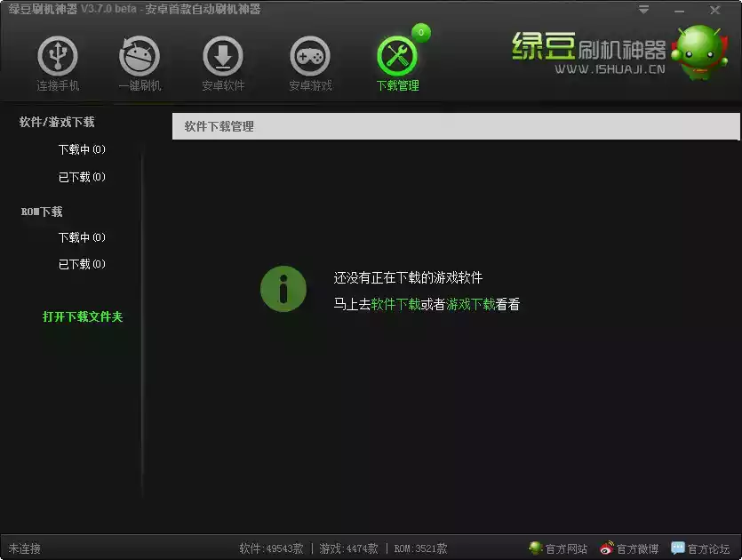Click the green info circle icon
Viewport: 742px width, 560px height.
(x=283, y=288)
